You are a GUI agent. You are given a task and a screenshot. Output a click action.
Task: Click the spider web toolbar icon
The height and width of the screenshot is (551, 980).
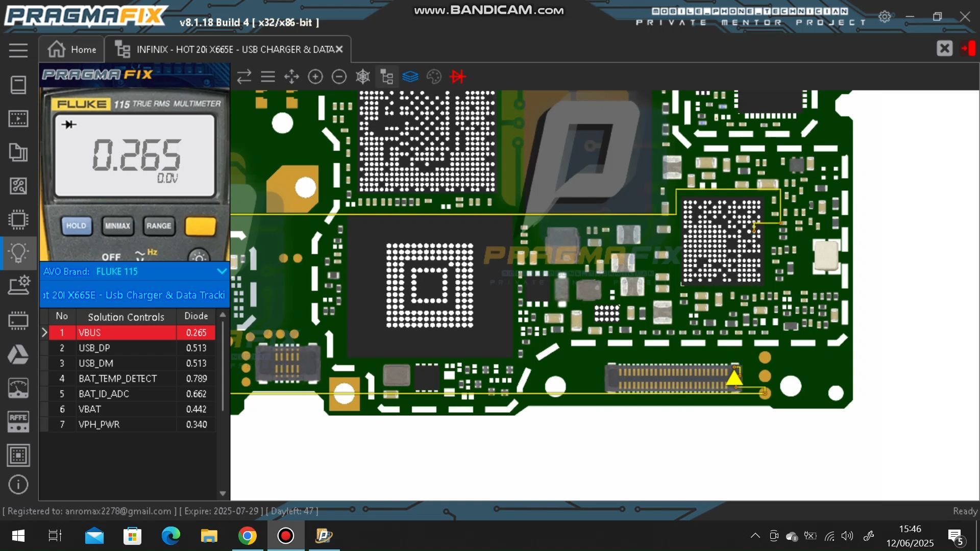(363, 77)
